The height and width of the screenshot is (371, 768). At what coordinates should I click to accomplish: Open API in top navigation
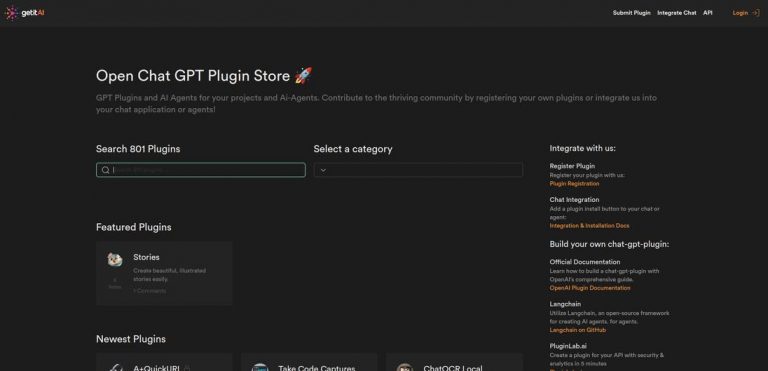point(708,13)
